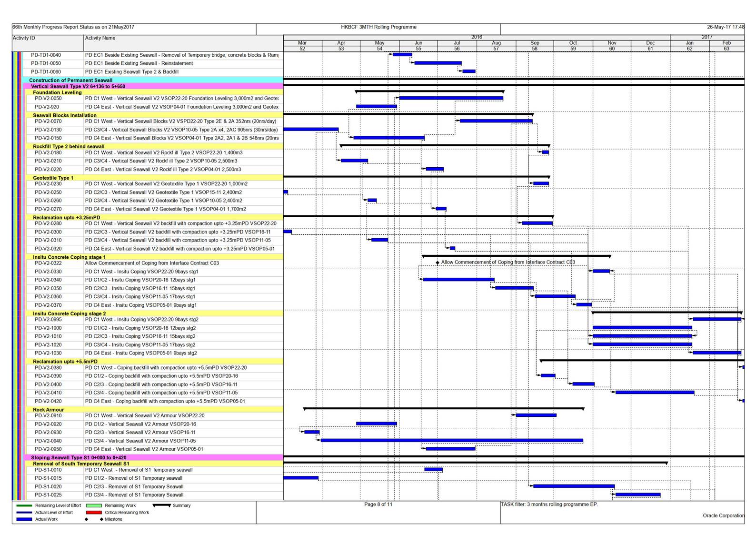Screen dimensions: 756x535
Task: Click the TASK filter 3 months rolling programme text
Action: coord(549,504)
